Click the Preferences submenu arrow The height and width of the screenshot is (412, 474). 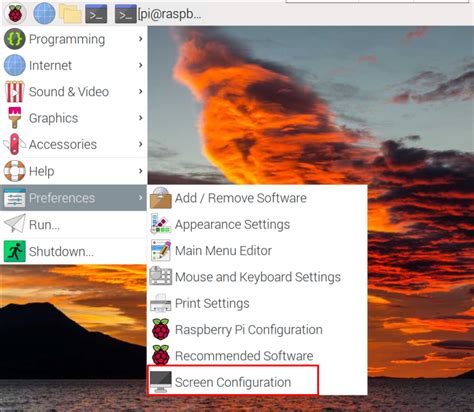[x=140, y=198]
